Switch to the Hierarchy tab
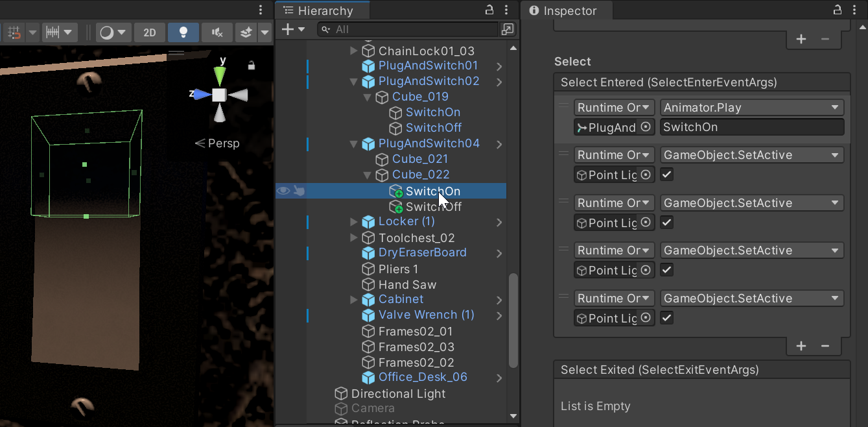This screenshot has width=868, height=427. pos(322,10)
